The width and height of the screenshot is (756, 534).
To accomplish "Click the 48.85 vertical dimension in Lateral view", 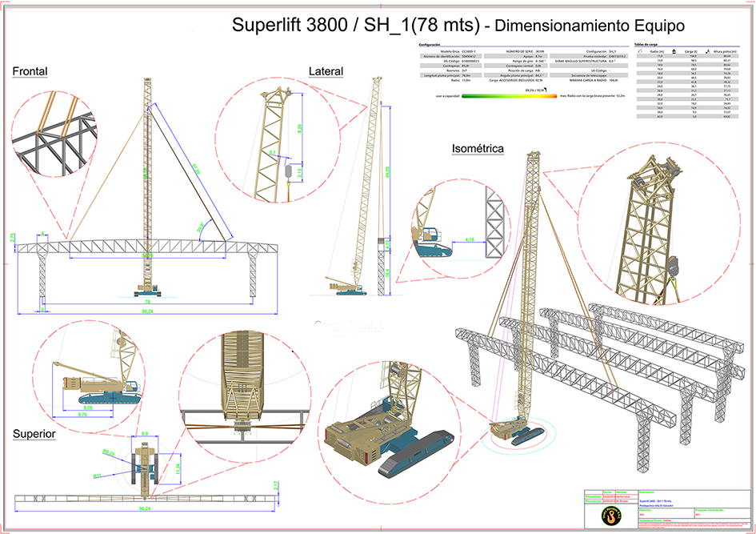I will 388,173.
